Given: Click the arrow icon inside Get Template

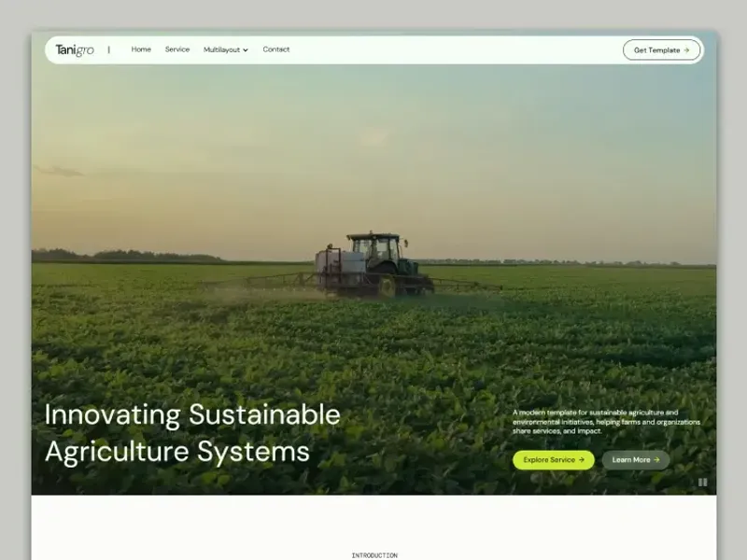Looking at the screenshot, I should point(687,50).
